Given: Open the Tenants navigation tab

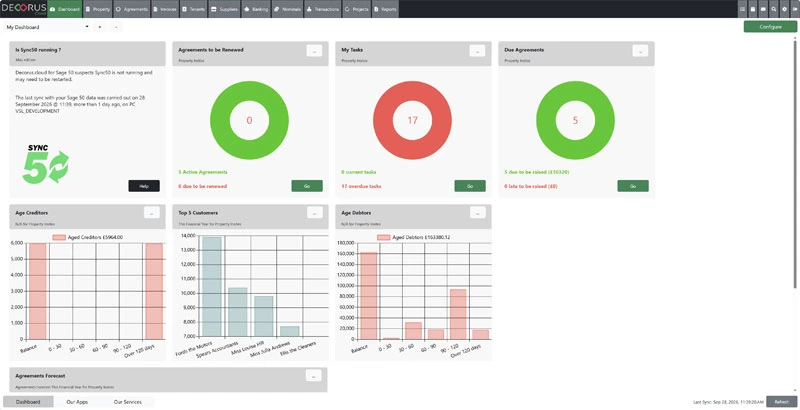Looking at the screenshot, I should coord(194,9).
